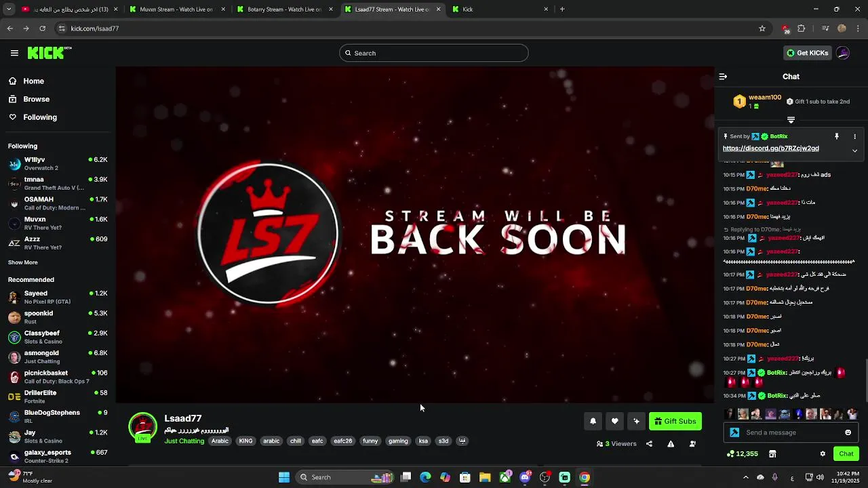
Task: Open the 3 Viewers list
Action: 616,444
